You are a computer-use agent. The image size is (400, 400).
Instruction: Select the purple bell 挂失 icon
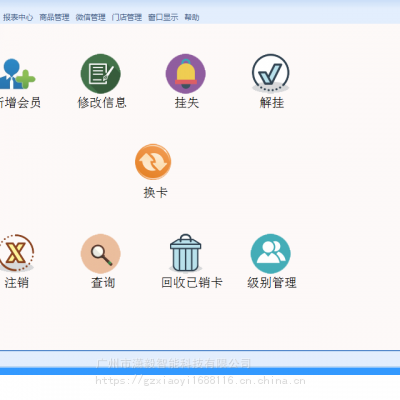click(186, 74)
